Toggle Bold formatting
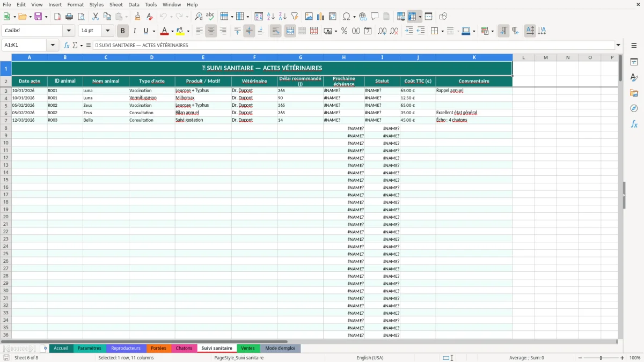644x362 pixels. (x=122, y=31)
